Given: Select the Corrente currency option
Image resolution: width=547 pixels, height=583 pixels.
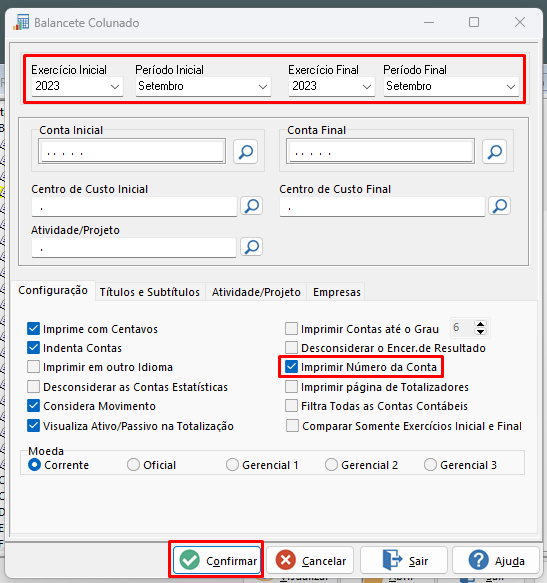Looking at the screenshot, I should pyautogui.click(x=35, y=465).
